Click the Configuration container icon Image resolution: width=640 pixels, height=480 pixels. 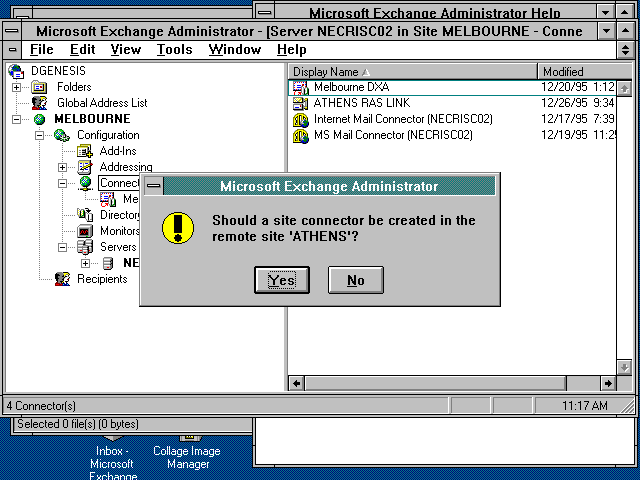click(62, 135)
